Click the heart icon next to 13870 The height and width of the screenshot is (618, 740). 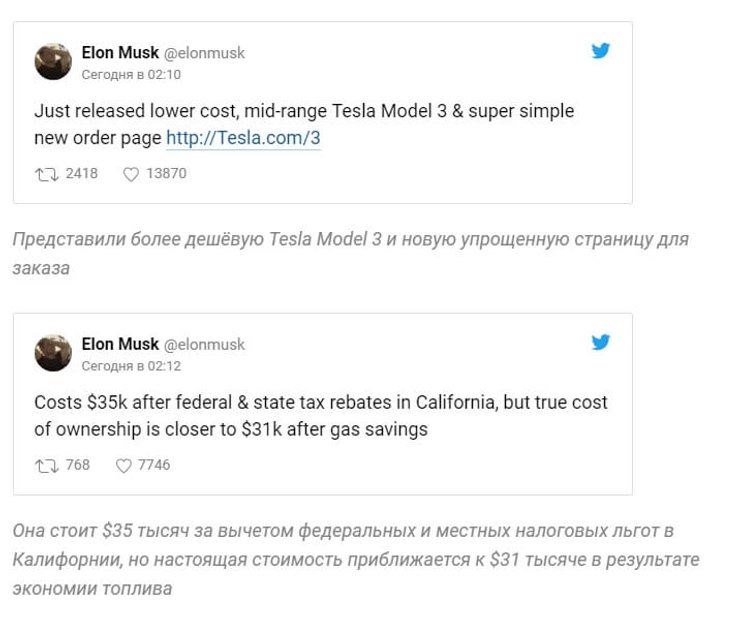[x=130, y=174]
